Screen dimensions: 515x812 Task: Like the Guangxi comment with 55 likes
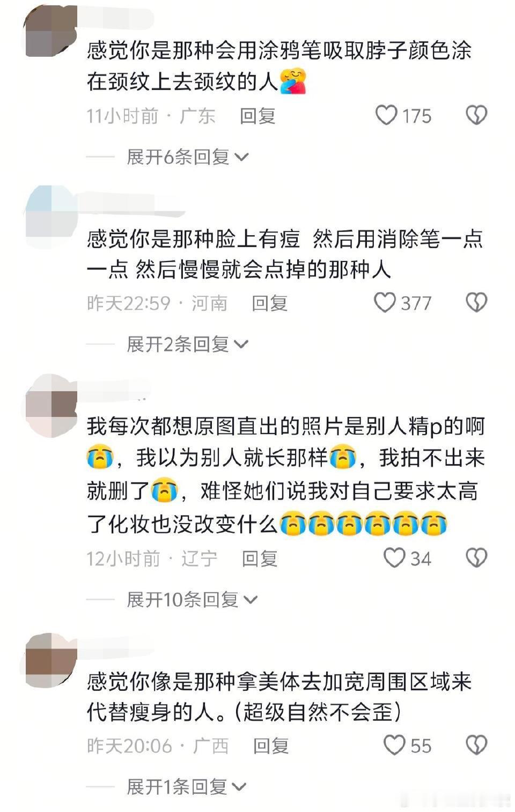(394, 744)
